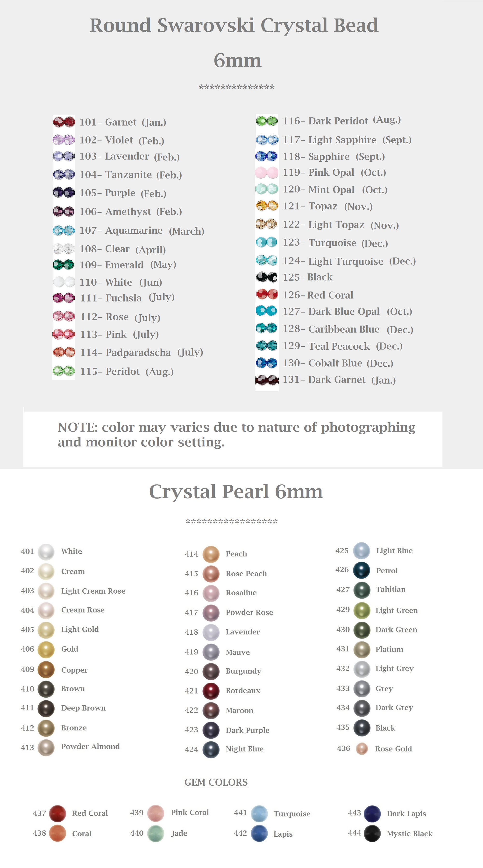Open the GEM COLORS underlined link

[x=216, y=782]
